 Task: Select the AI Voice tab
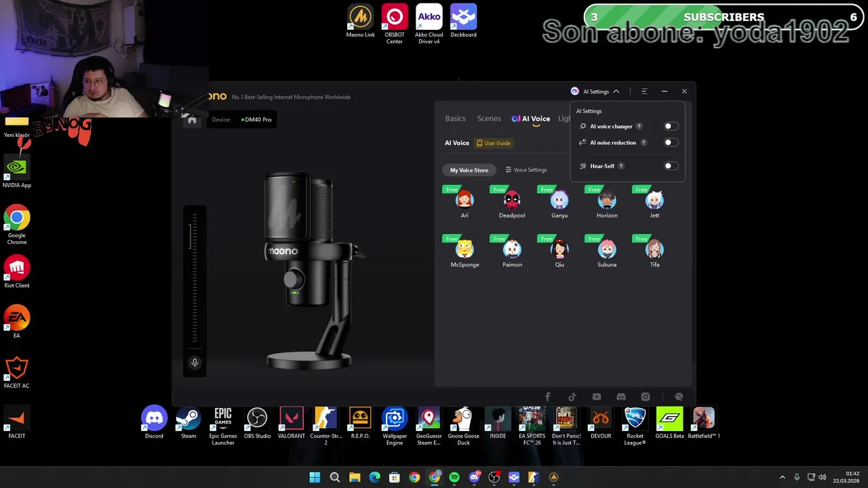pos(531,119)
